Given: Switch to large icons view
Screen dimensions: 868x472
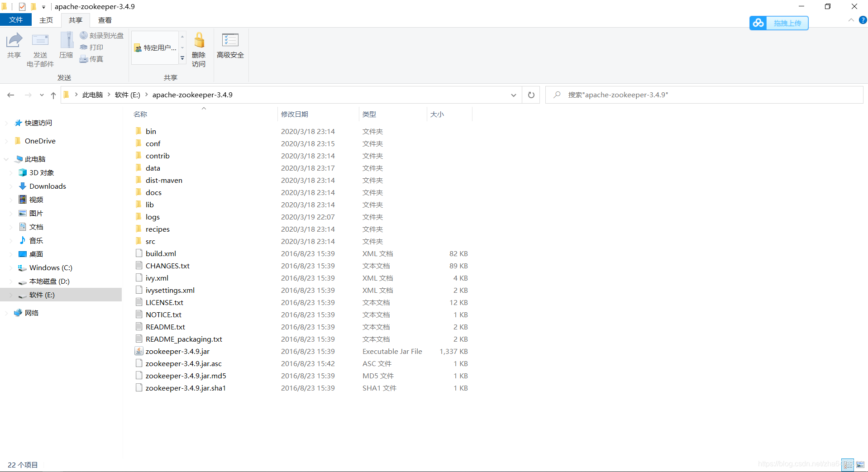Looking at the screenshot, I should [860, 465].
